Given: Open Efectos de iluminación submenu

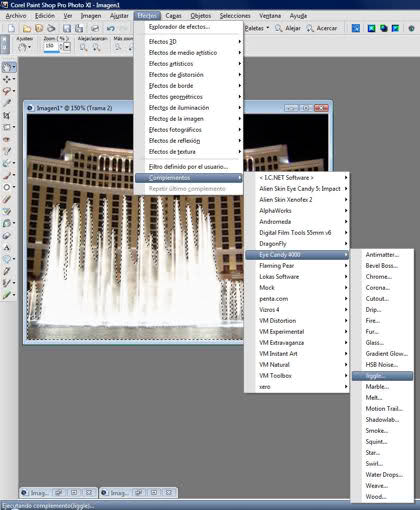Looking at the screenshot, I should point(189,108).
